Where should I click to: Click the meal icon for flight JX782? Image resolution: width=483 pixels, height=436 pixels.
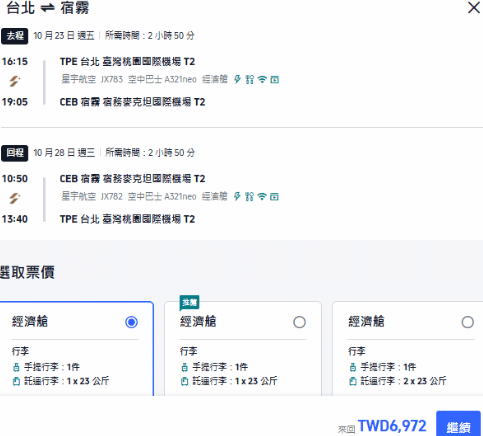249,197
